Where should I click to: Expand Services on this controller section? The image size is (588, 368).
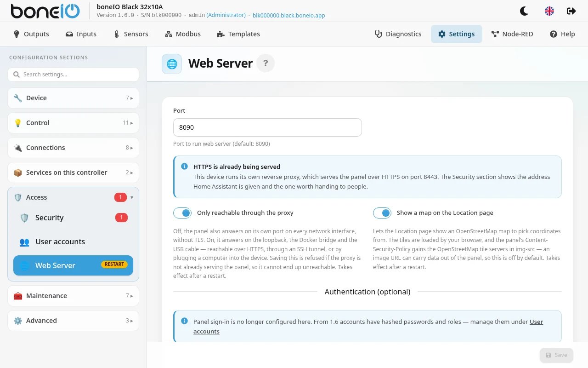[73, 172]
